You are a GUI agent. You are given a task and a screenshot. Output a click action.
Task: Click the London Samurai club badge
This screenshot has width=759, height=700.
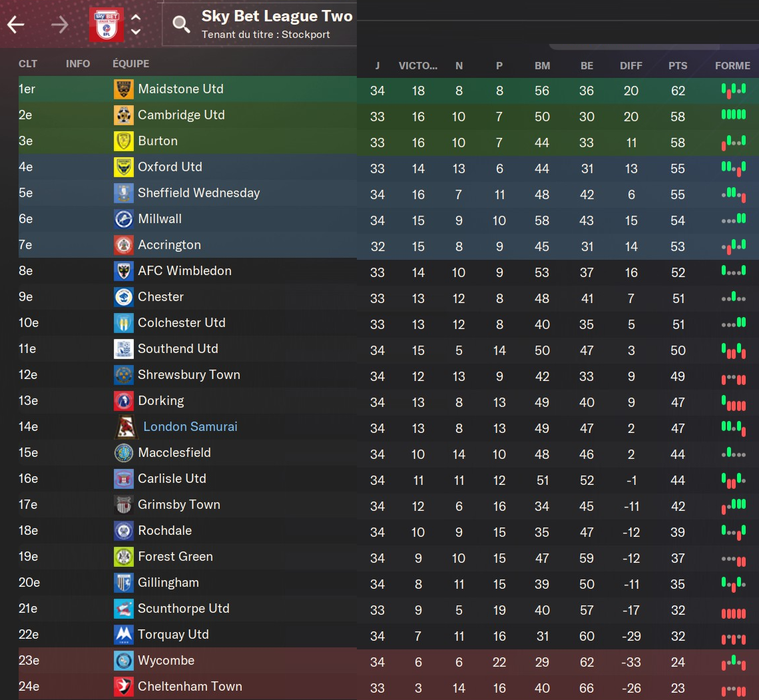pyautogui.click(x=126, y=427)
